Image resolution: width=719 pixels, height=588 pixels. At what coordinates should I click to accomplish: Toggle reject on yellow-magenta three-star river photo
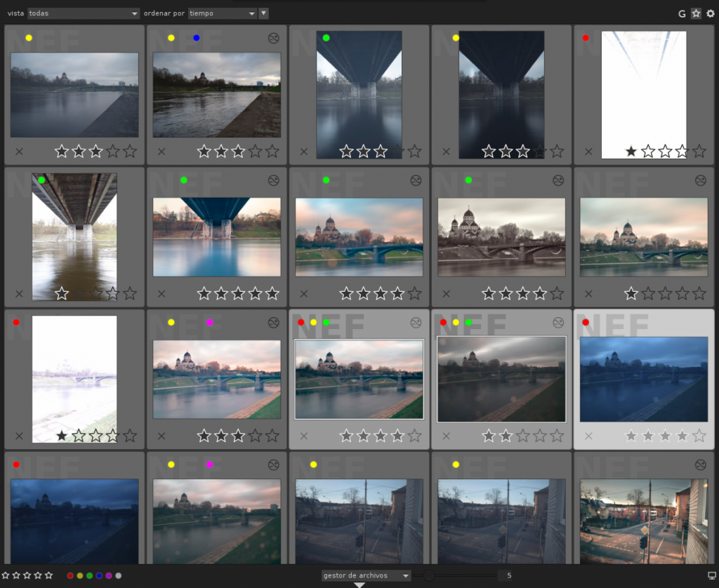pos(161,436)
